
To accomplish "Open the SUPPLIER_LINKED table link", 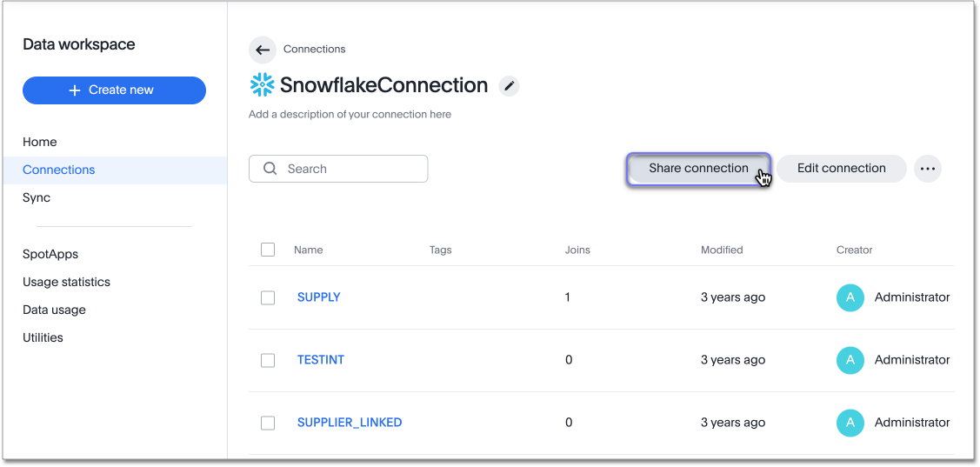I will 350,423.
